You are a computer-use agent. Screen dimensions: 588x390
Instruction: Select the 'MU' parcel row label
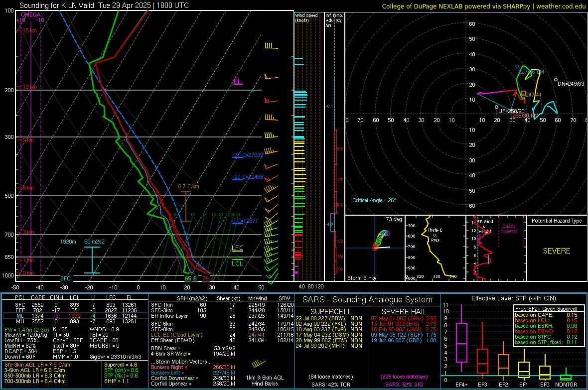20,321
